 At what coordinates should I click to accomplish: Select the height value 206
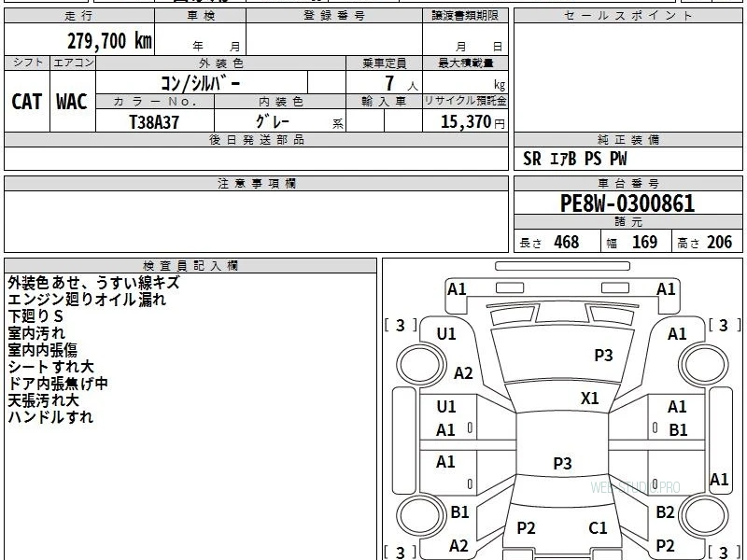(x=719, y=243)
